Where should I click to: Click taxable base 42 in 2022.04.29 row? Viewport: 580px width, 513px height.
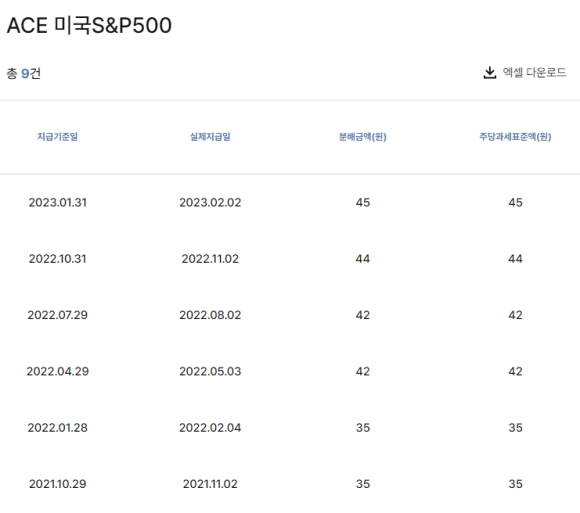tap(515, 371)
